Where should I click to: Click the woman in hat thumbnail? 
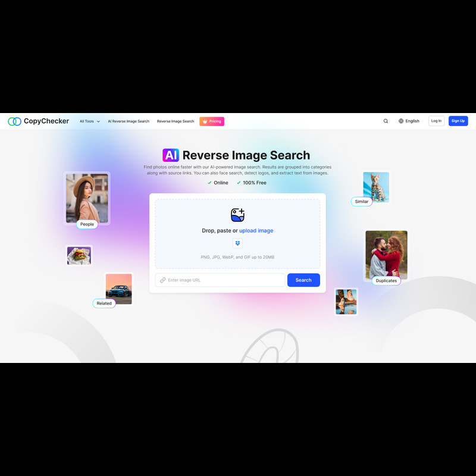tap(87, 198)
